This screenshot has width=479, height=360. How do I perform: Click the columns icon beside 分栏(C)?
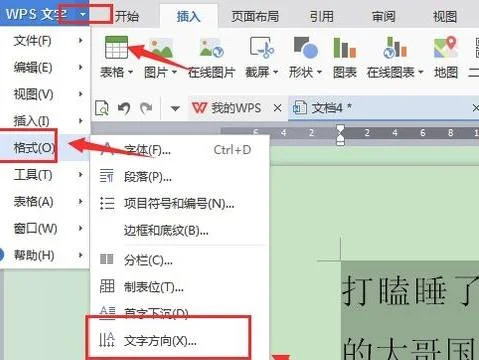(x=107, y=259)
